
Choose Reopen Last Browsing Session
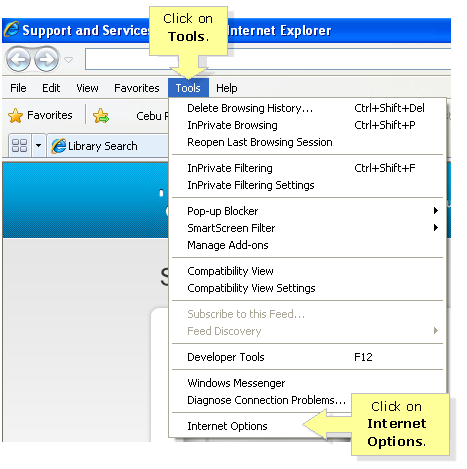(x=307, y=142)
